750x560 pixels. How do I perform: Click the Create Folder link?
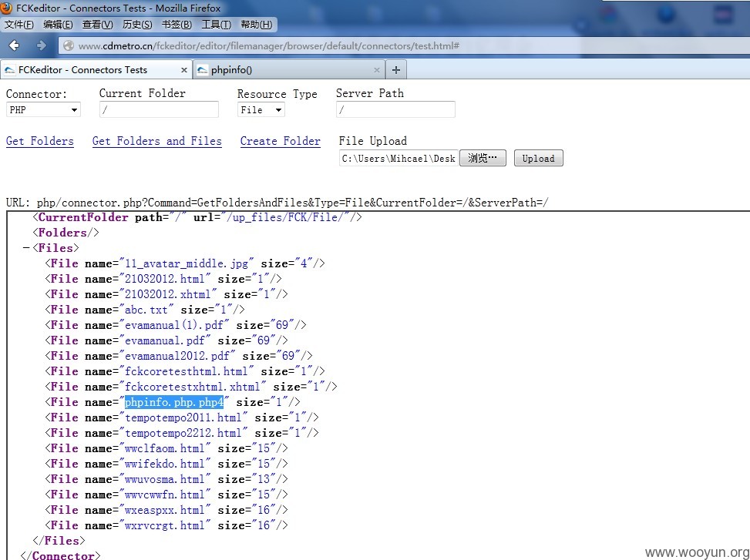(x=281, y=141)
